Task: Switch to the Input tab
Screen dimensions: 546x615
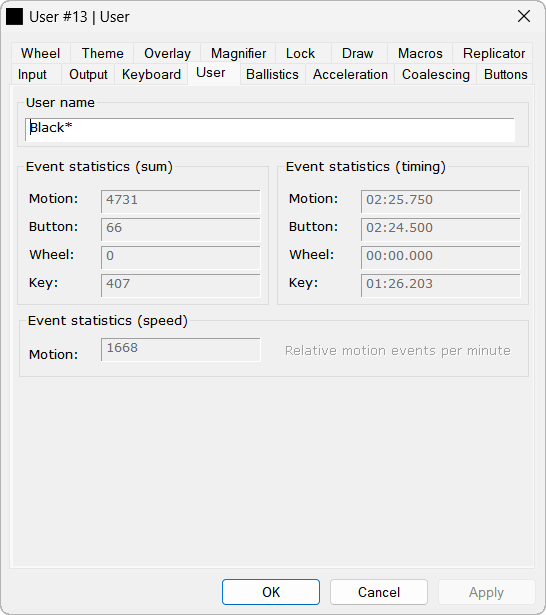Action: [32, 74]
